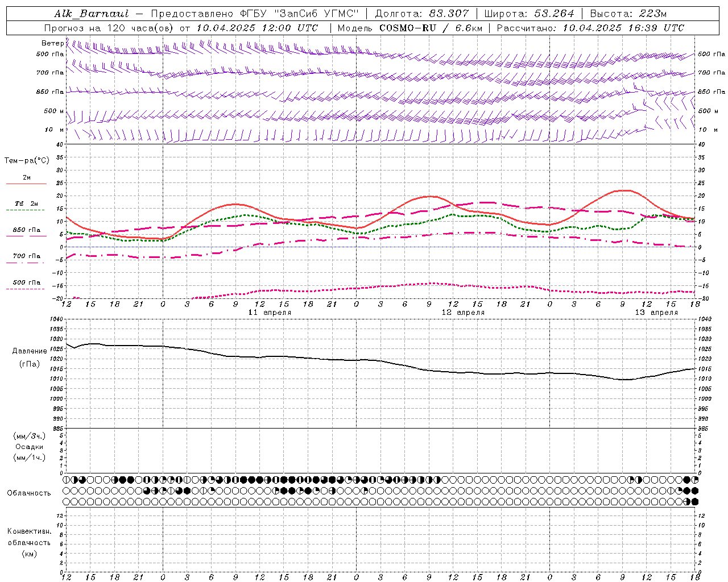Click the (мм/3ч.) precipitation unit label
The width and height of the screenshot is (728, 582).
30,436
